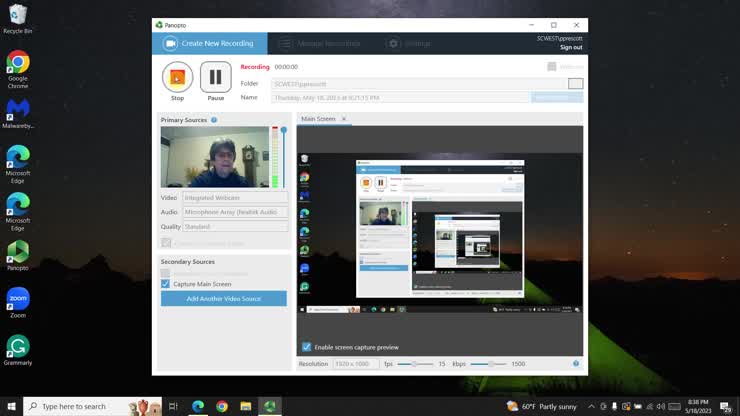Select the Main Screen preview tab
Viewport: 740px width, 416px height.
click(x=319, y=119)
